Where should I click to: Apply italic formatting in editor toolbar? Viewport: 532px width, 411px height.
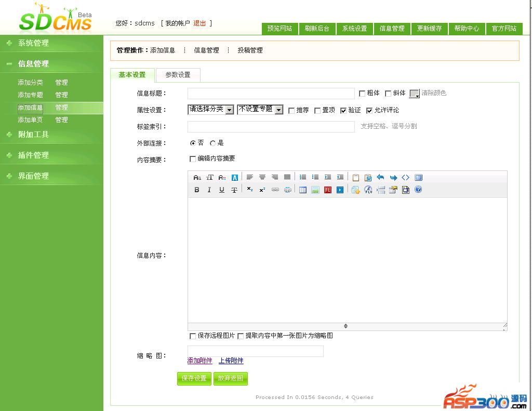pyautogui.click(x=209, y=190)
